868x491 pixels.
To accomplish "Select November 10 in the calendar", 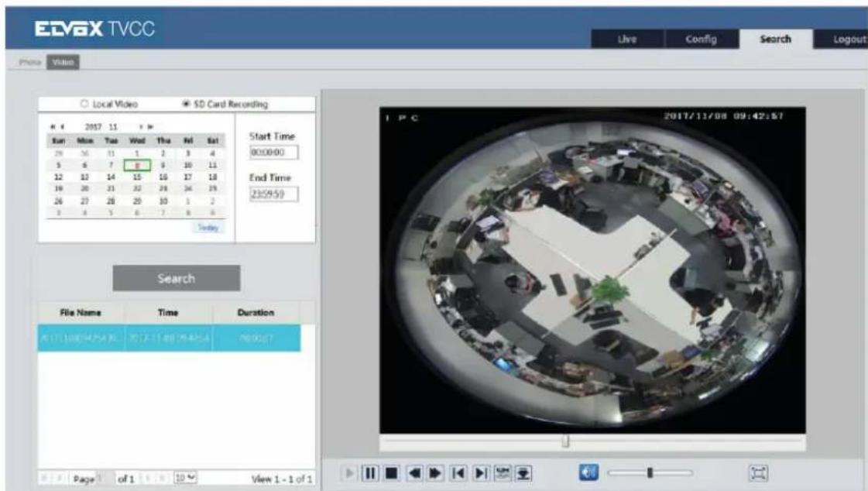I will click(x=188, y=165).
